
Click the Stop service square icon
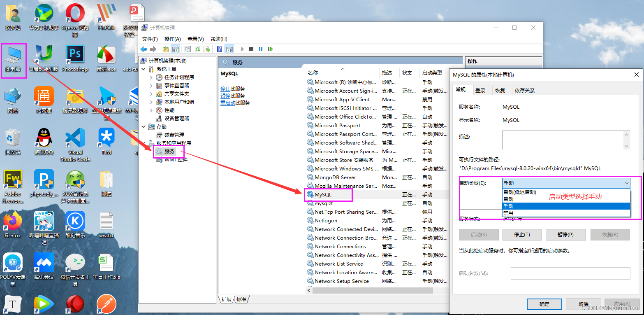[x=251, y=49]
